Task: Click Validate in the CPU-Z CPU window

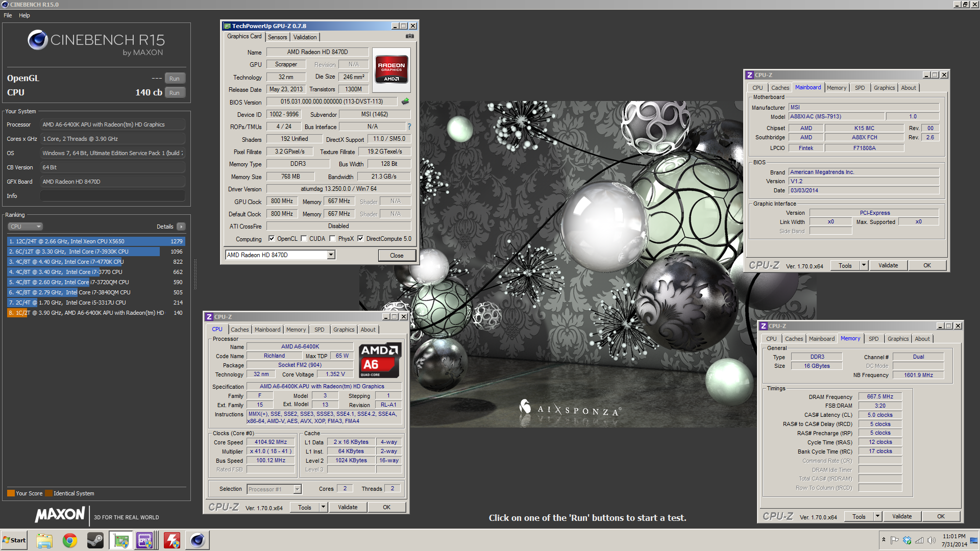Action: coord(348,507)
